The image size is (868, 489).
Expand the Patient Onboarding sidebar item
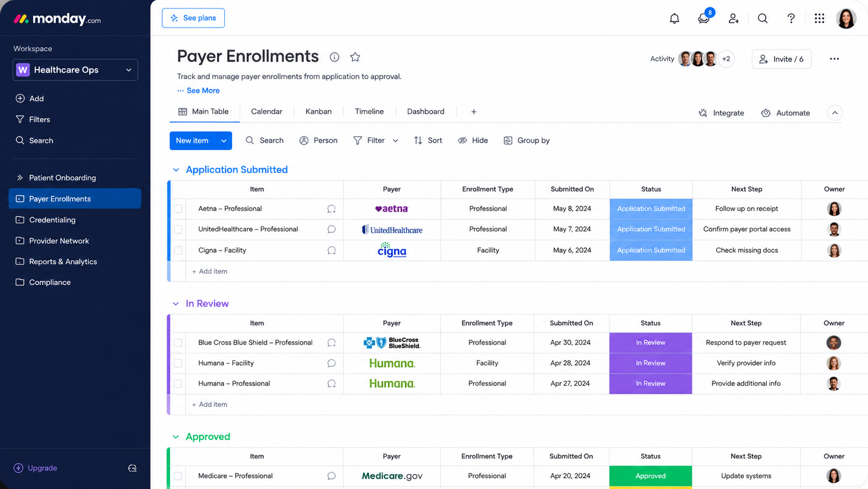(x=20, y=178)
